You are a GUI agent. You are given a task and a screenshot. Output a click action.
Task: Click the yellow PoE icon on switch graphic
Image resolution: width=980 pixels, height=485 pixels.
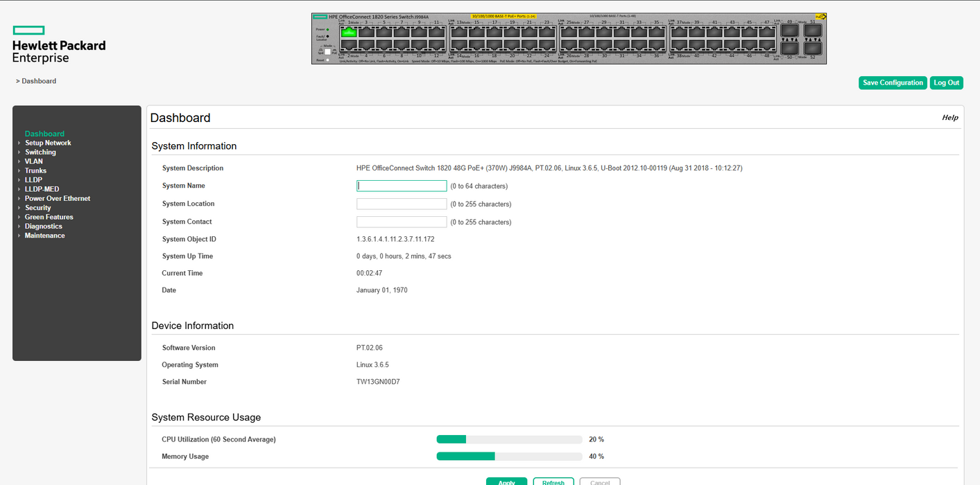point(820,17)
